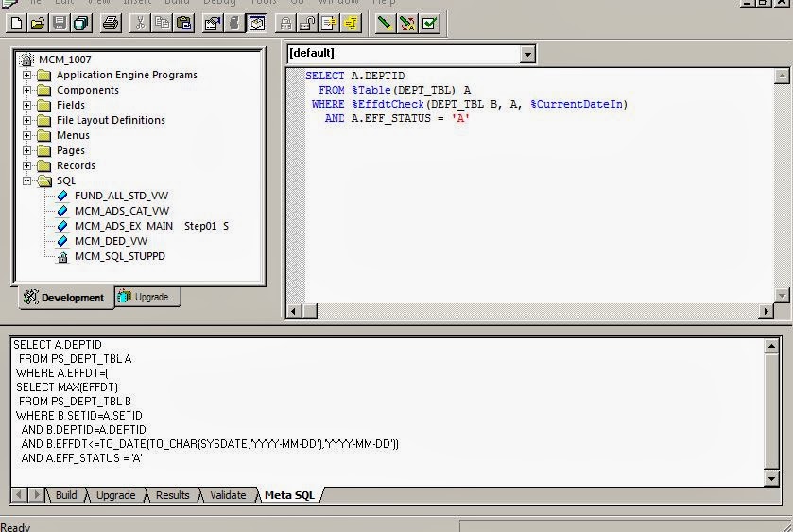Expand the Menus folder node
793x532 pixels.
[26, 135]
